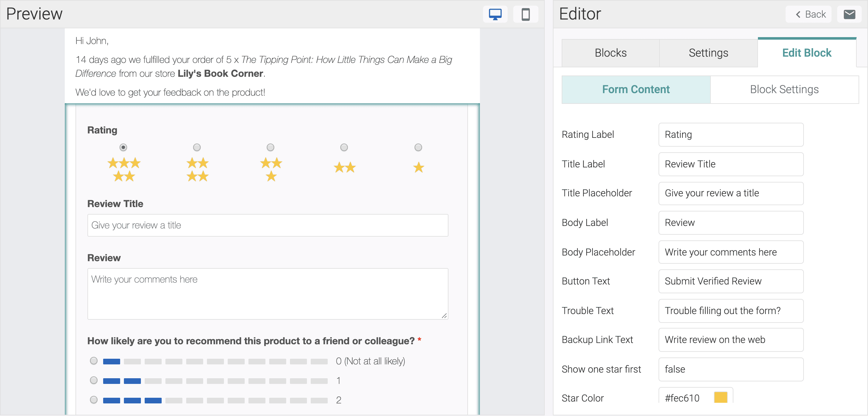The image size is (868, 416).
Task: Open the Block Settings tab
Action: point(784,89)
